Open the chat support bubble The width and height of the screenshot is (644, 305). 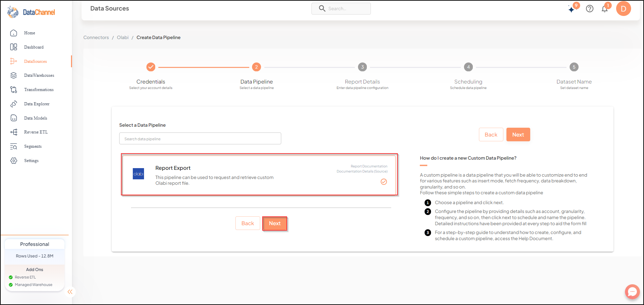(x=632, y=292)
